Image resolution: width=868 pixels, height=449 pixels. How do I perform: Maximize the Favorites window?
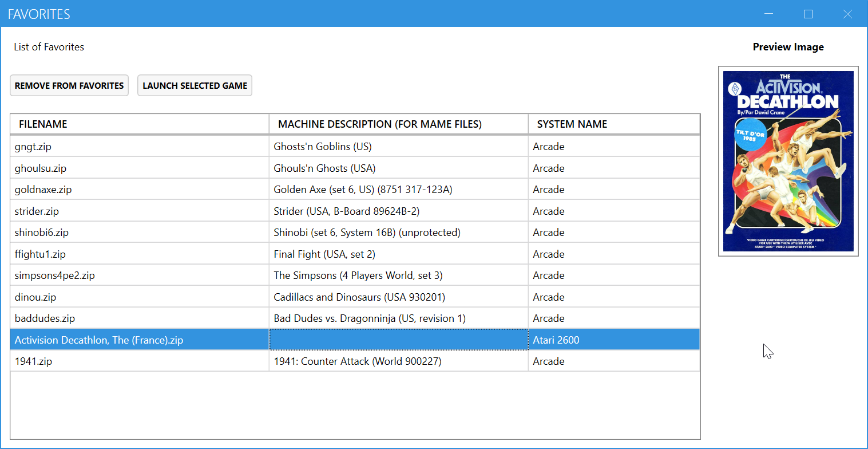(808, 14)
